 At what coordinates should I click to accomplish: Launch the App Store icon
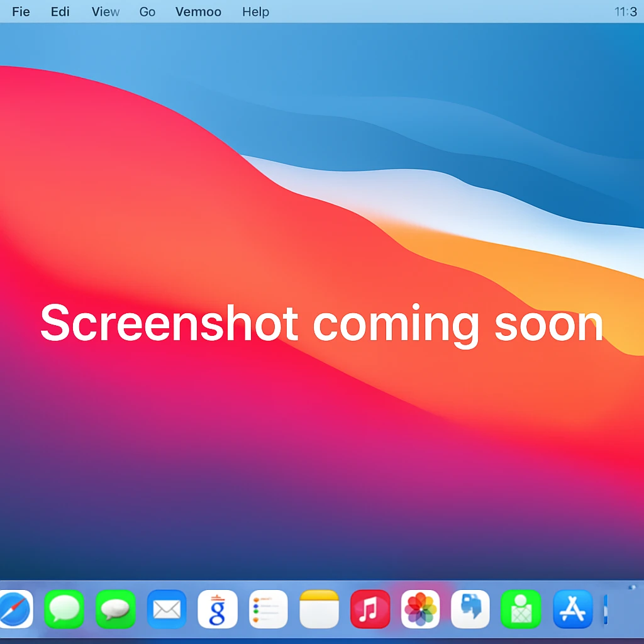tap(573, 609)
